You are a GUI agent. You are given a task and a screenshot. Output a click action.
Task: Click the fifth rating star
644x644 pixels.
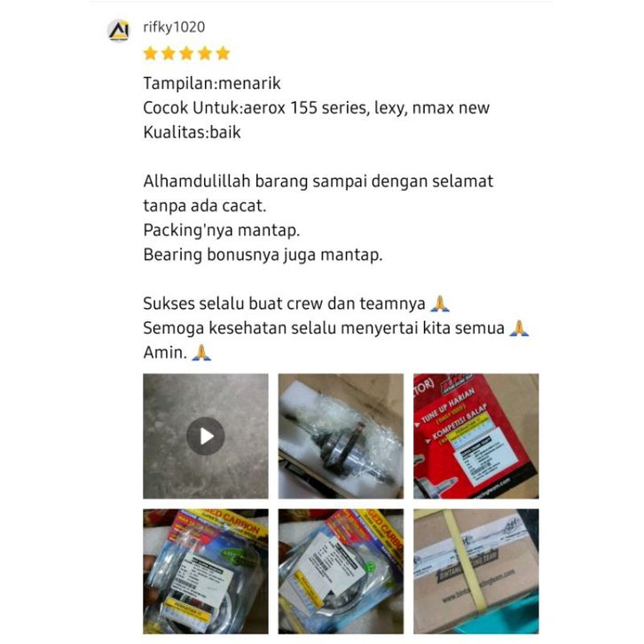pyautogui.click(x=223, y=53)
